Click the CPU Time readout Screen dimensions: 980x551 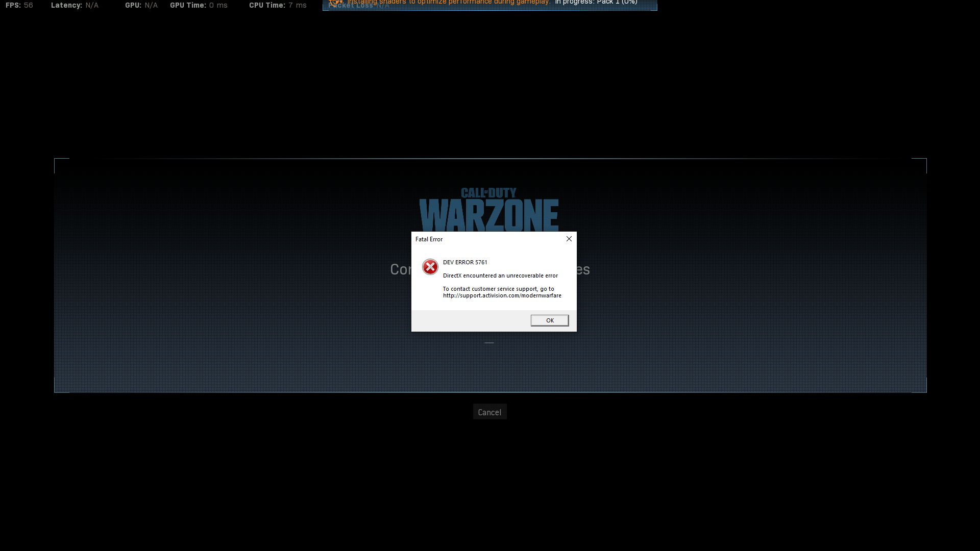[278, 5]
